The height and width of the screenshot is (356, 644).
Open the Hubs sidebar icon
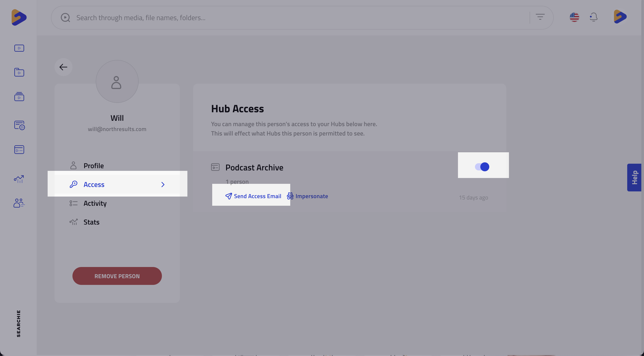(19, 150)
